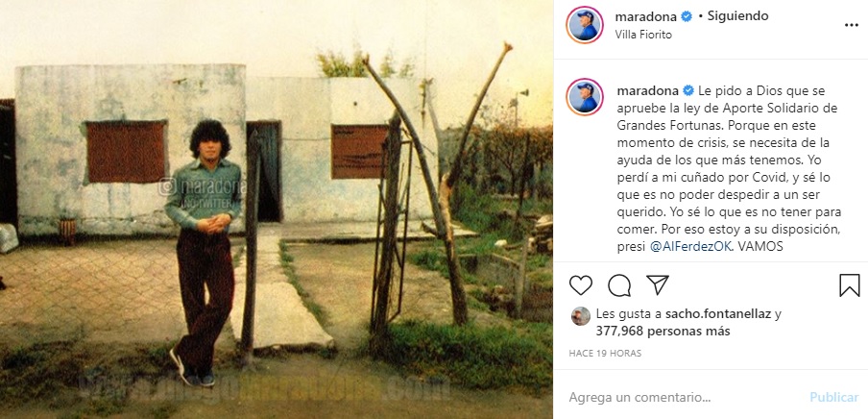The width and height of the screenshot is (868, 419).
Task: Click the HACE 19 HORAS timestamp
Action: click(605, 353)
